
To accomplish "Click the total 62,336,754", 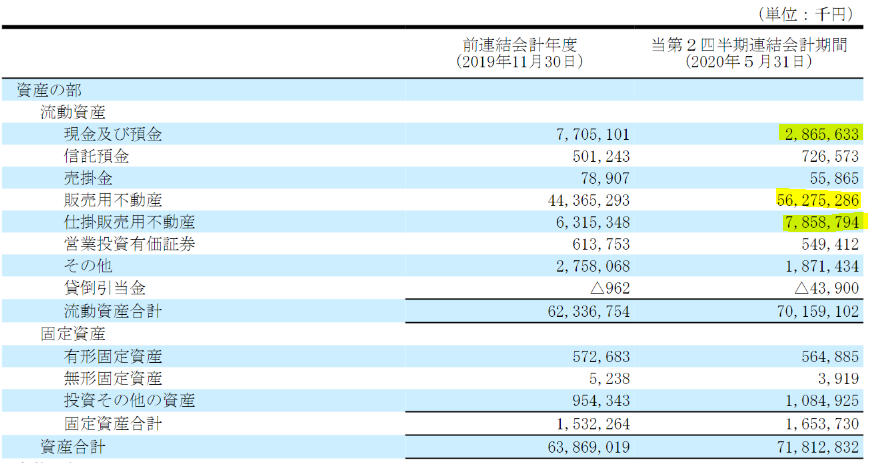I will pos(589,311).
